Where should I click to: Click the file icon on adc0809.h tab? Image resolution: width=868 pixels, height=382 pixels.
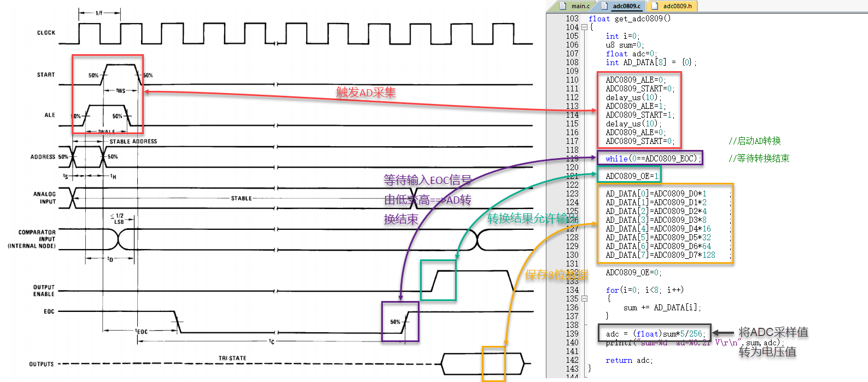coord(655,6)
